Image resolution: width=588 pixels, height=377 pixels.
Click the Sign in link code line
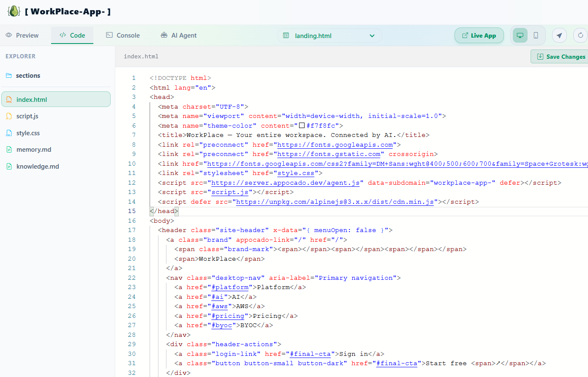click(x=279, y=354)
